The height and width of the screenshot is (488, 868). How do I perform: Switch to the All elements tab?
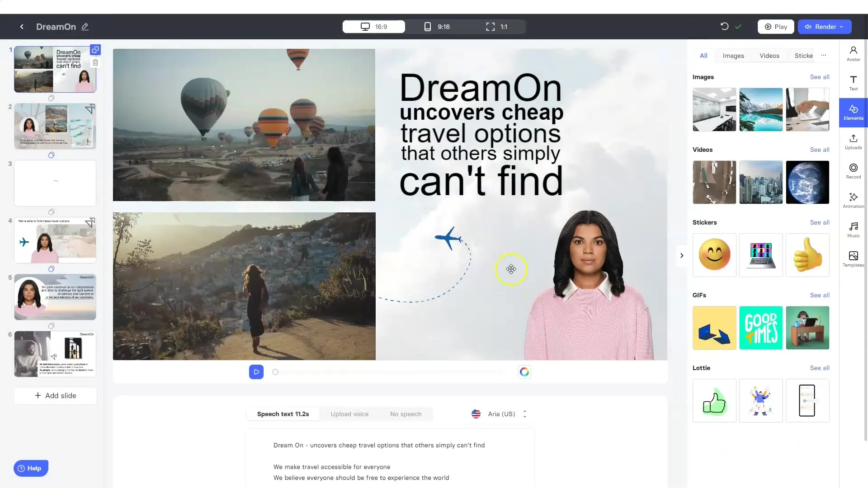pyautogui.click(x=703, y=56)
